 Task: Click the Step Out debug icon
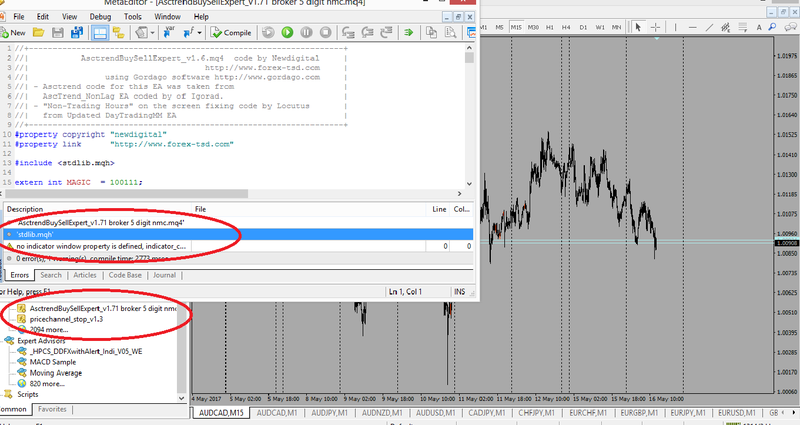[386, 33]
